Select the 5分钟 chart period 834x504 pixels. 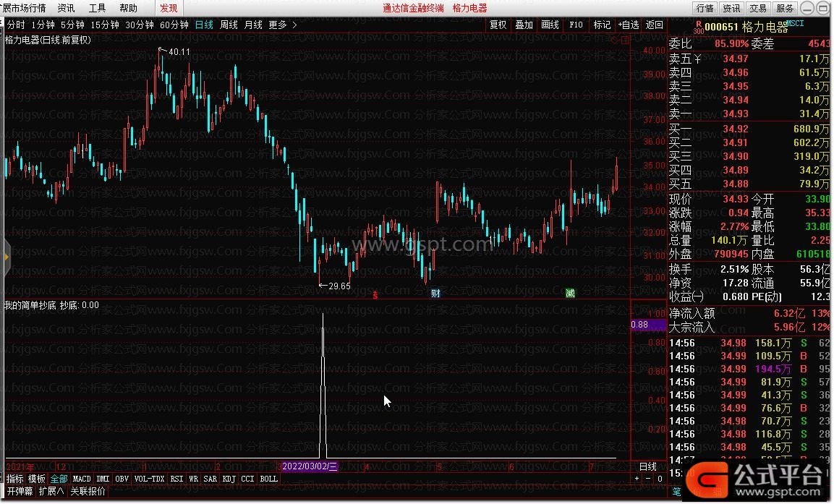coord(72,25)
